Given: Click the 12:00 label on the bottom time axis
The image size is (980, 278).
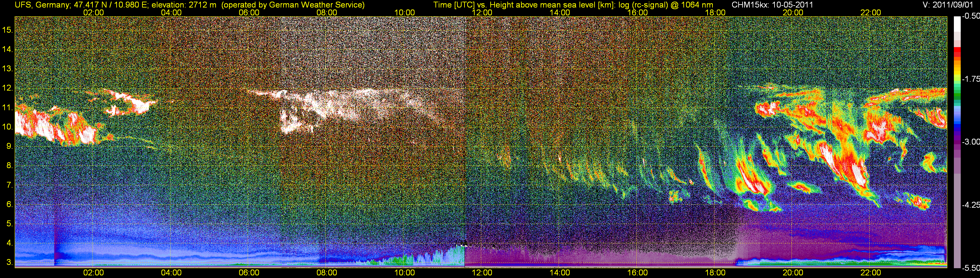Looking at the screenshot, I should (x=482, y=273).
